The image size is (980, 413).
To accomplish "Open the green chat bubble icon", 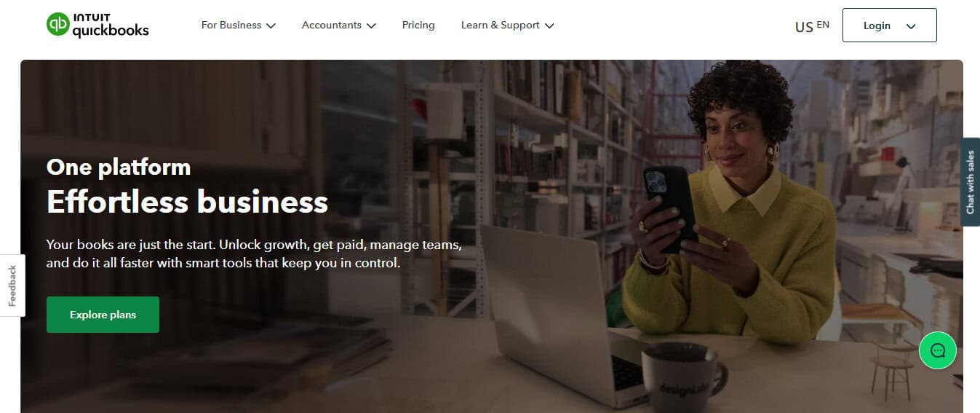I will [938, 350].
